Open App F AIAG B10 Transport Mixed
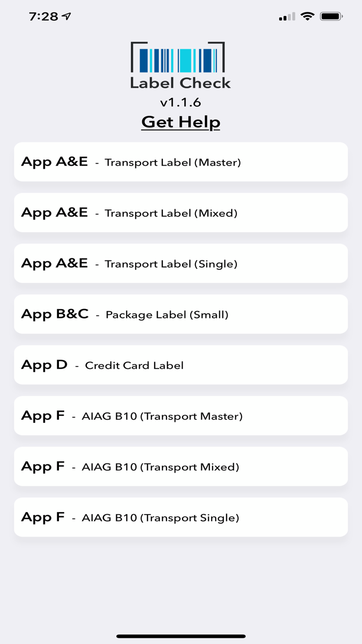The width and height of the screenshot is (362, 644). click(180, 466)
